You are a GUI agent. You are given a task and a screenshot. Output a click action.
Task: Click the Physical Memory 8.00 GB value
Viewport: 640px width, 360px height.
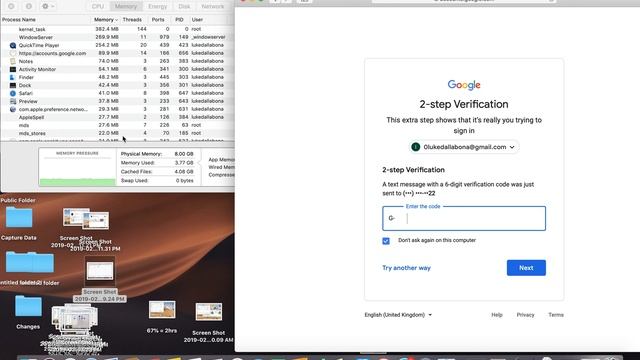[x=184, y=154]
